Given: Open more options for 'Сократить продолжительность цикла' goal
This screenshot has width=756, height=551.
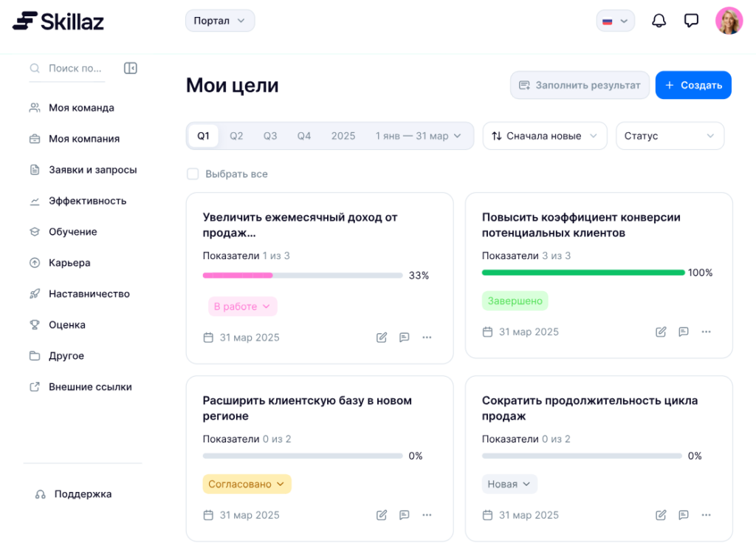Looking at the screenshot, I should (706, 515).
